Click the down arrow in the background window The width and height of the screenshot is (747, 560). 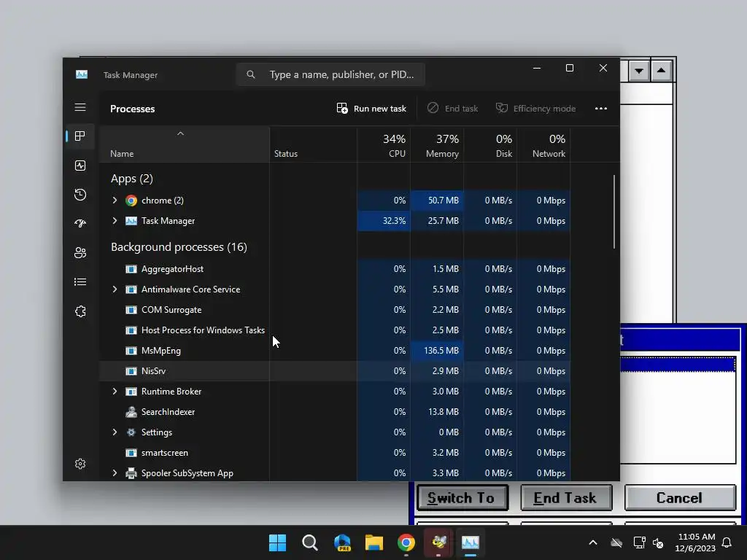639,71
